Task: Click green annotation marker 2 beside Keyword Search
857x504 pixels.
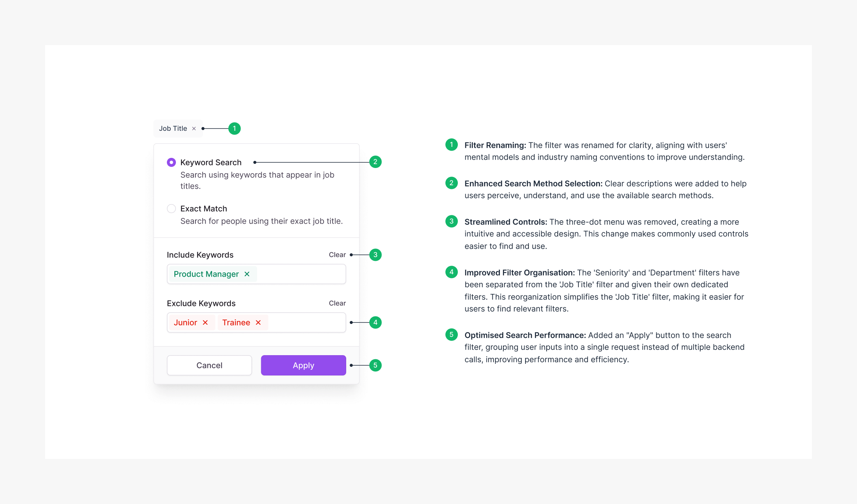Action: [376, 162]
